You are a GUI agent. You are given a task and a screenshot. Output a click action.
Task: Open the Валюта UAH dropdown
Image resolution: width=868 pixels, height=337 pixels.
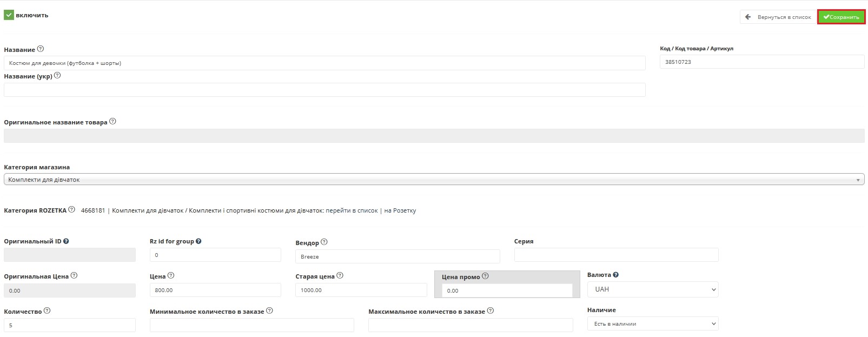click(x=653, y=289)
